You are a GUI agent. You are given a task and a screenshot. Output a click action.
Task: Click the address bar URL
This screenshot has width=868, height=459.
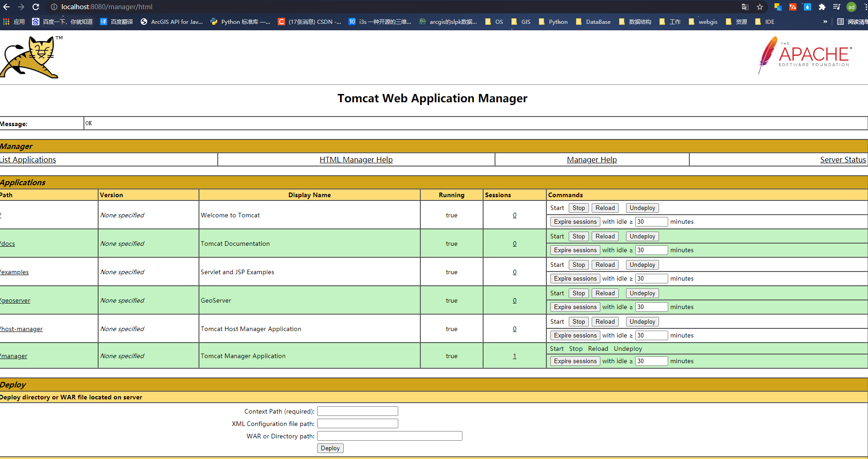coord(107,7)
